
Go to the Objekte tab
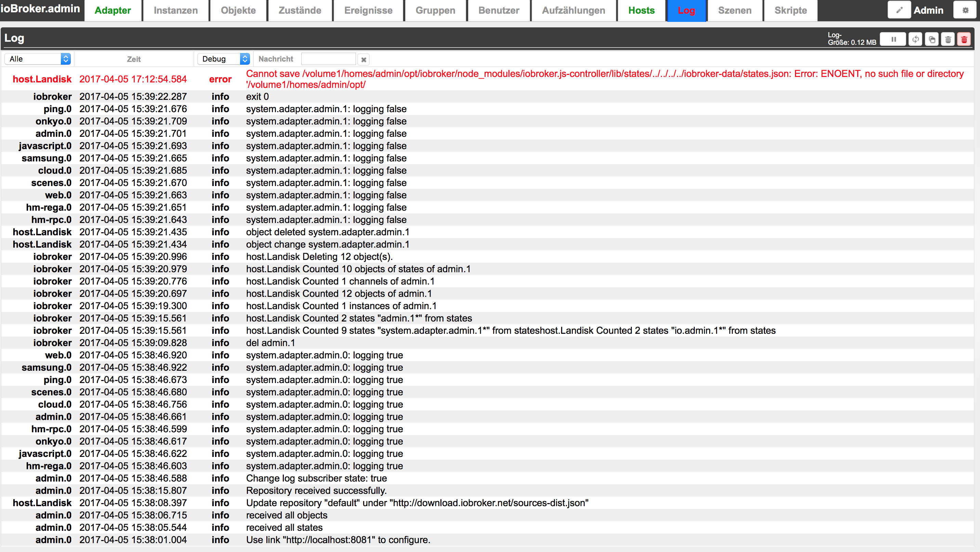pyautogui.click(x=238, y=11)
